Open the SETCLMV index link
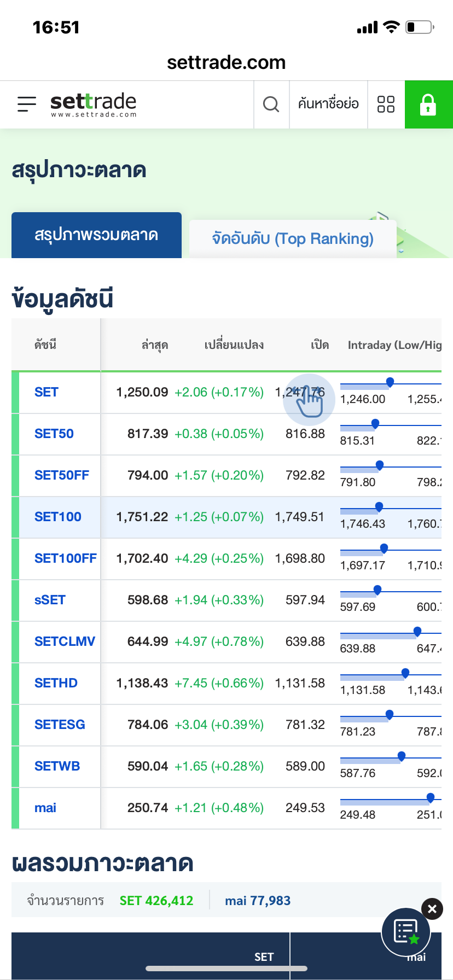The height and width of the screenshot is (980, 453). (65, 641)
